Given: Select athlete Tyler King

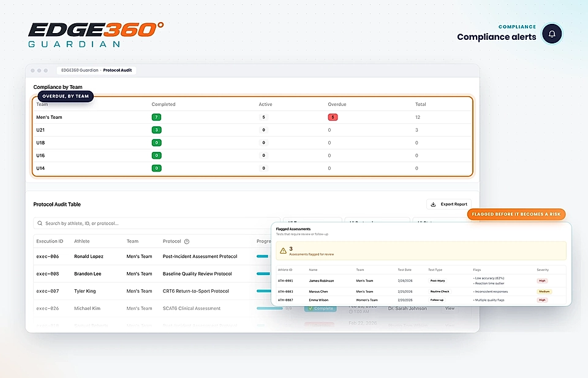Looking at the screenshot, I should point(85,291).
